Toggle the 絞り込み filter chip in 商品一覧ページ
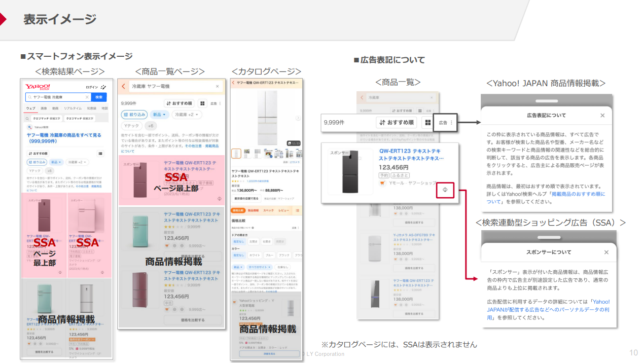 (x=134, y=115)
